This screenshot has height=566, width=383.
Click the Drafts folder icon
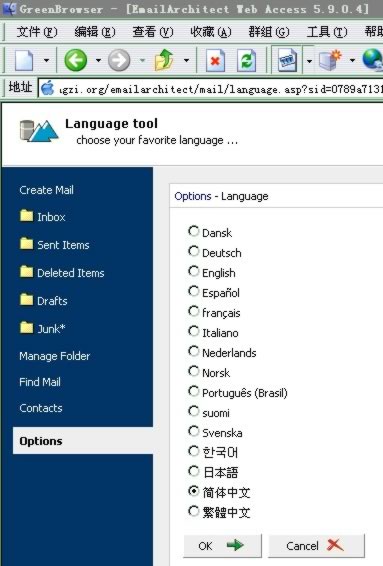[x=26, y=299]
